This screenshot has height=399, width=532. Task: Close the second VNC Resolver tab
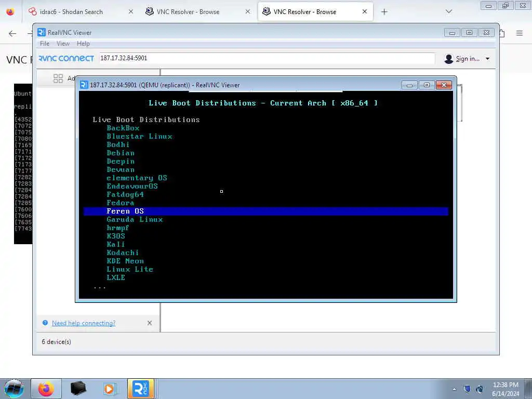[x=248, y=11]
